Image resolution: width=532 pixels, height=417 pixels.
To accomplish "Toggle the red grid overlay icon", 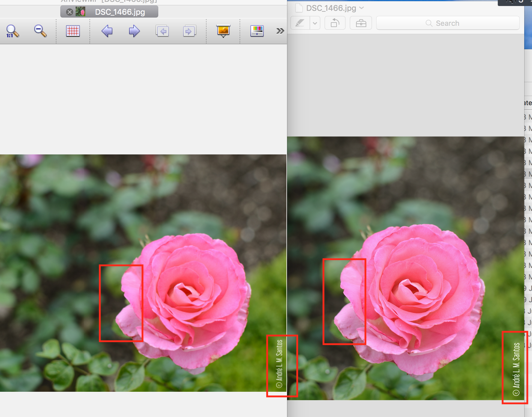I will 73,31.
